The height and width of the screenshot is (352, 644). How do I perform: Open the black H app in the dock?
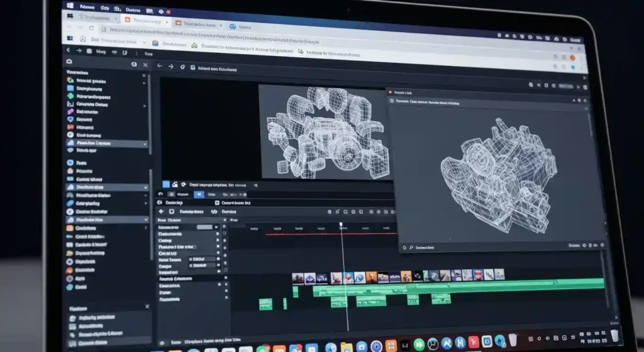tap(405, 346)
